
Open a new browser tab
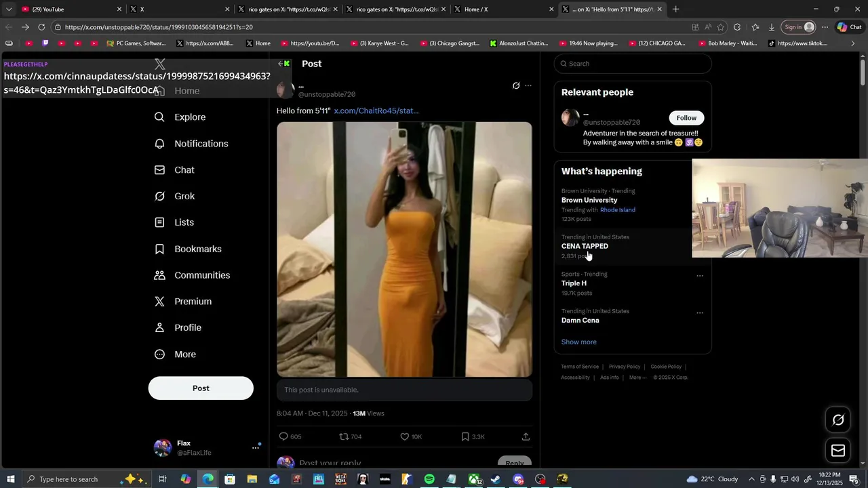point(675,9)
